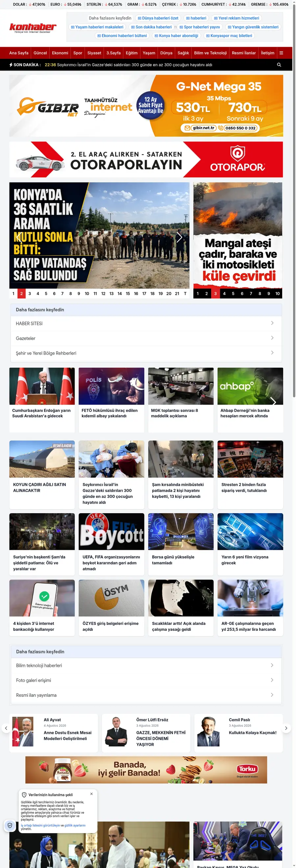
Task: Open the İletişim menu item
Action: 267,53
